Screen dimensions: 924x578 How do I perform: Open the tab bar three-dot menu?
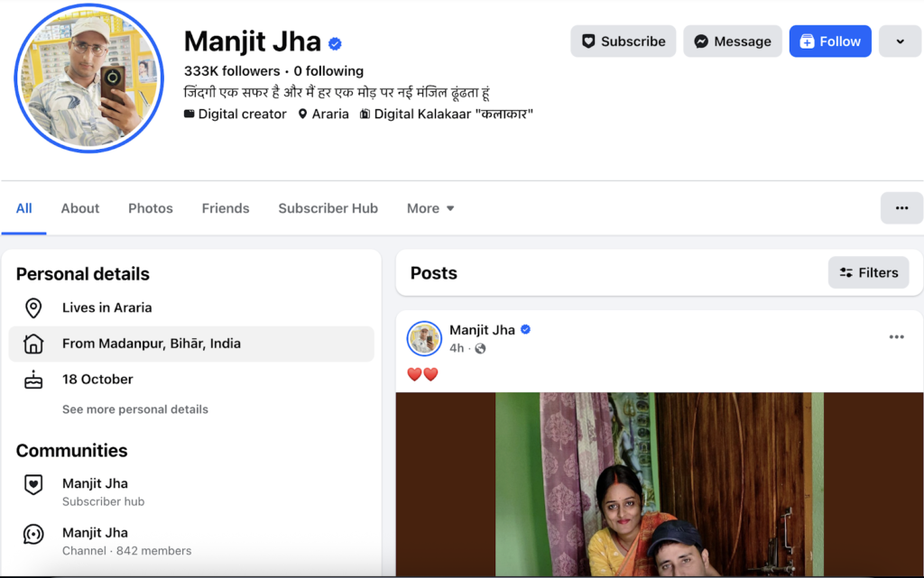[x=901, y=208]
